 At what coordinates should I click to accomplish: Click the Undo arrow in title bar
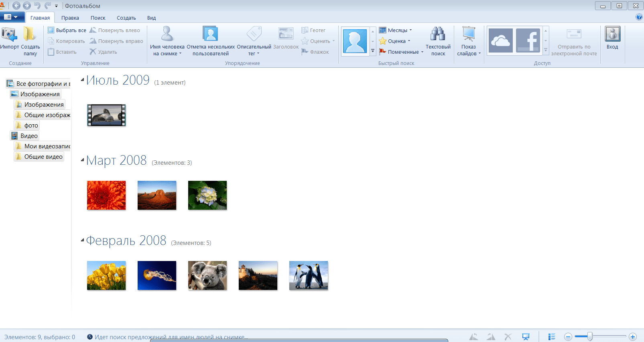(37, 6)
